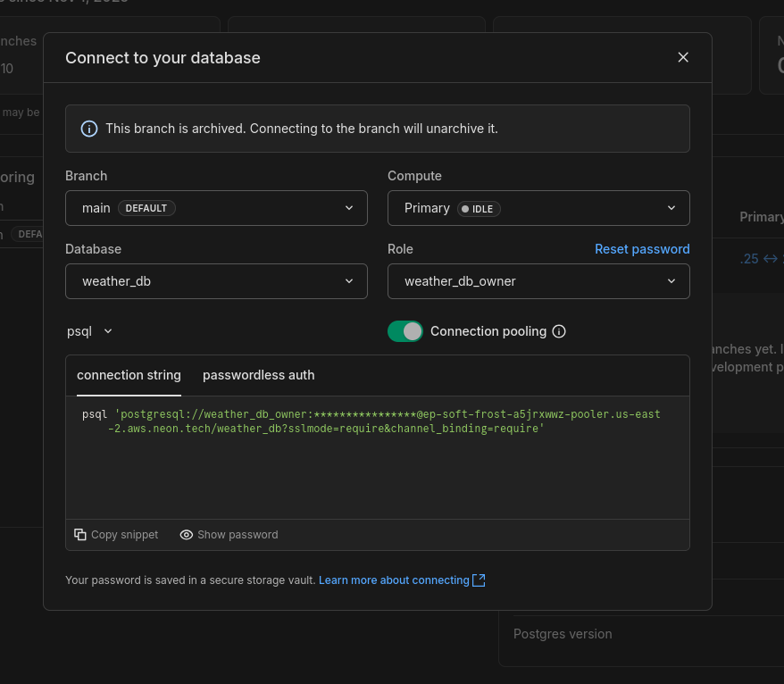This screenshot has height=684, width=784.
Task: Close the Connect to your database dialog
Action: click(x=683, y=57)
